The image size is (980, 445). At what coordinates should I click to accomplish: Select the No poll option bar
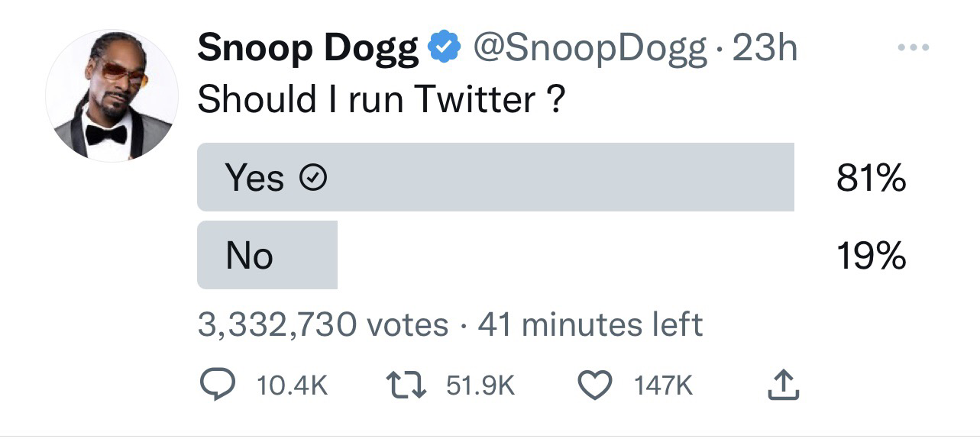pos(267,255)
